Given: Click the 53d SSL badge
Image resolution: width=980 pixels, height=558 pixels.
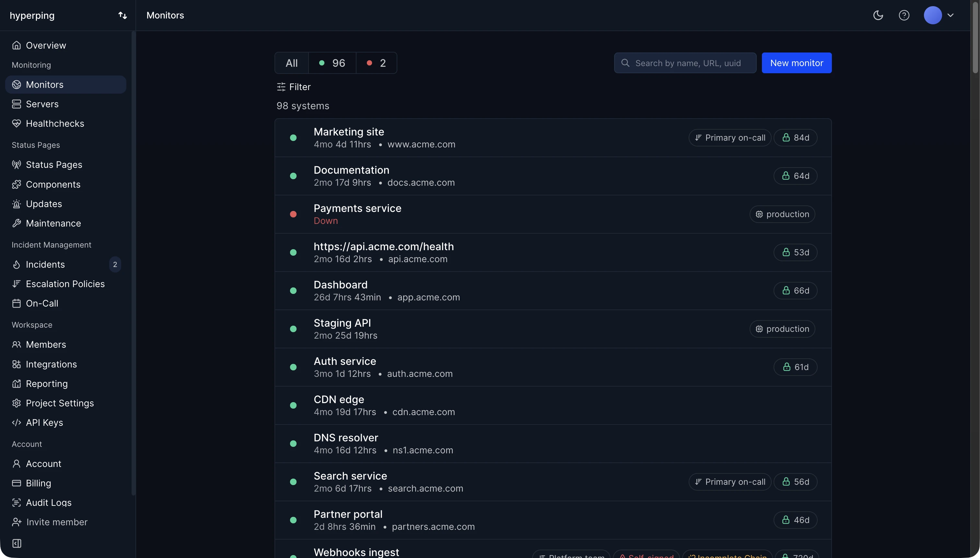Looking at the screenshot, I should 795,252.
